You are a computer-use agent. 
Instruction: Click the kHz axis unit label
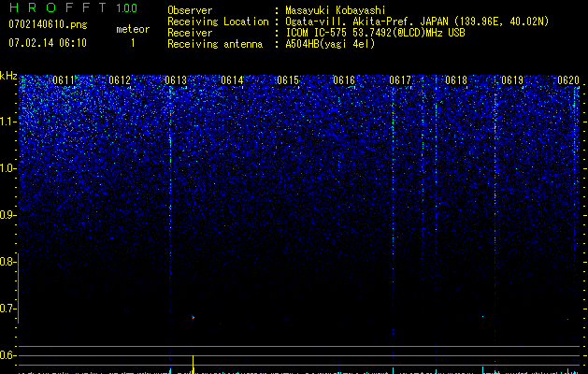[8, 76]
